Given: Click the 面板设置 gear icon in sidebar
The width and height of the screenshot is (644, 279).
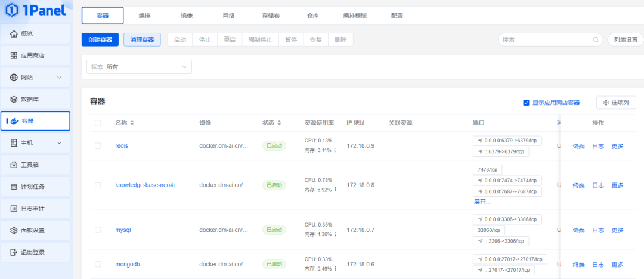Looking at the screenshot, I should click(x=14, y=230).
